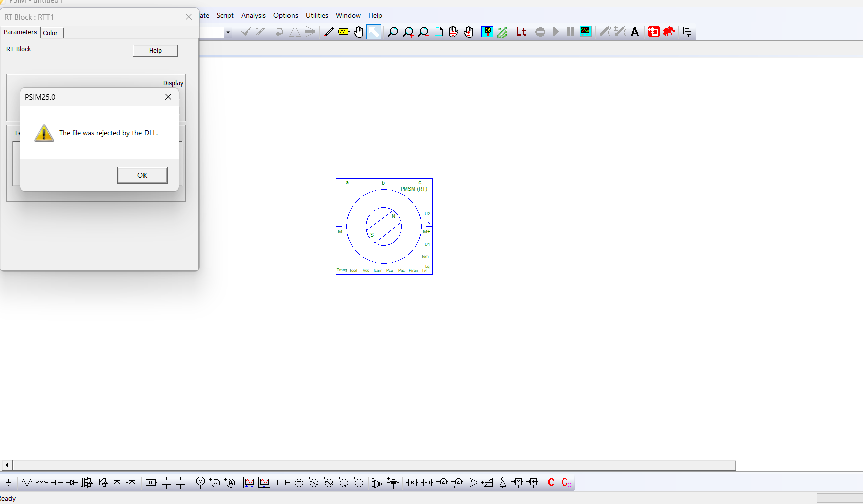
Task: Close the PSIM25.0 message dialog
Action: point(168,97)
